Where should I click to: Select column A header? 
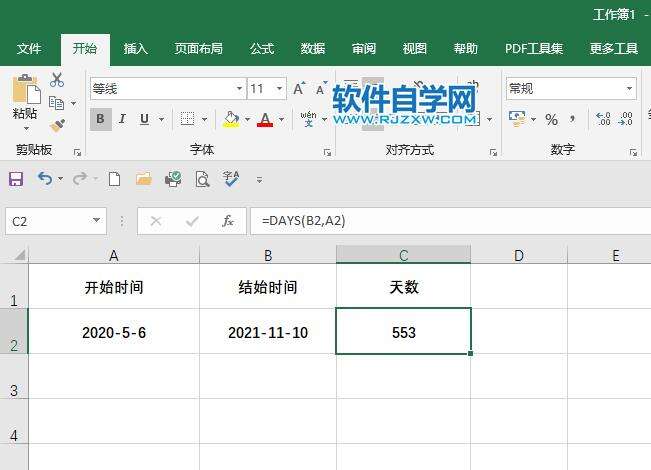click(x=114, y=255)
